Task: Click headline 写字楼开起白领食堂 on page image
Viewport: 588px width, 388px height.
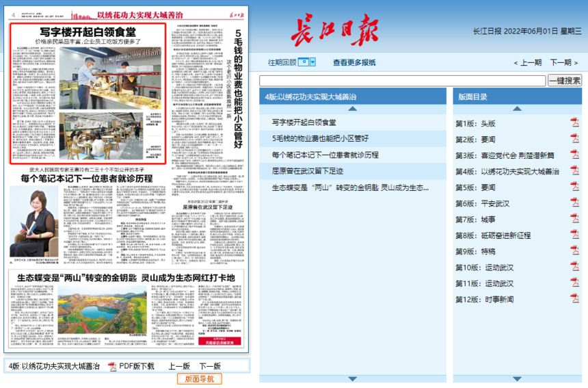Action: (x=88, y=32)
